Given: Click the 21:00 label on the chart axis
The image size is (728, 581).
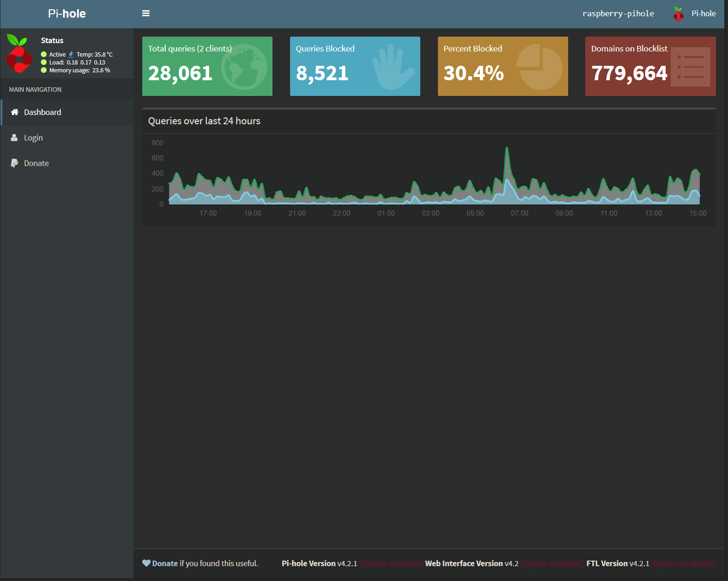Looking at the screenshot, I should pyautogui.click(x=297, y=213).
